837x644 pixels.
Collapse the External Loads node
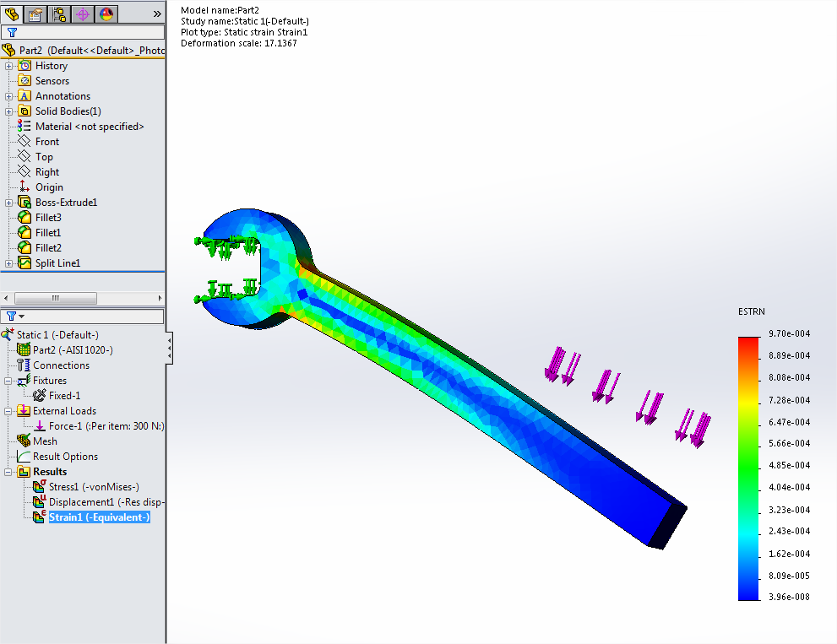[x=9, y=411]
